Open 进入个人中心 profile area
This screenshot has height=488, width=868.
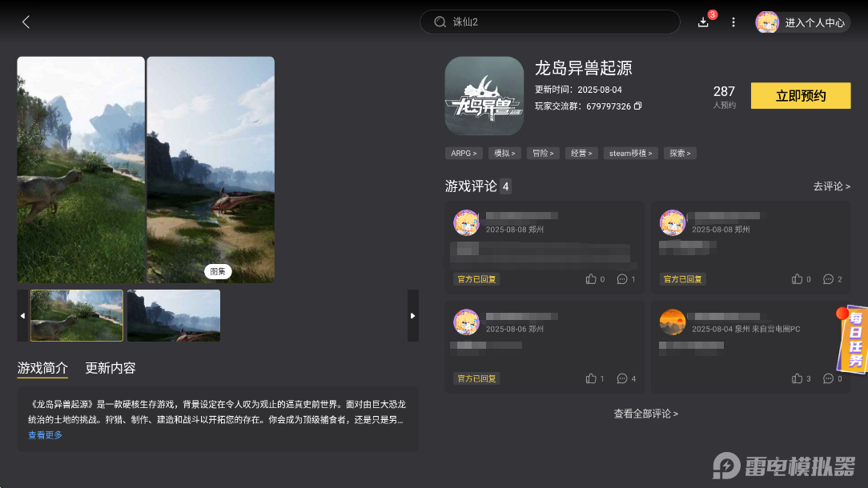click(801, 22)
